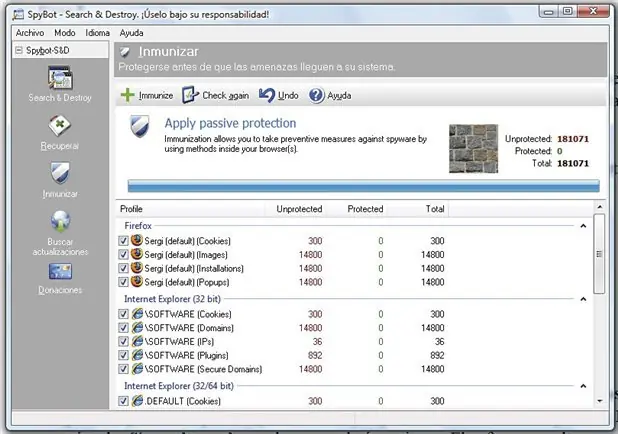Open the Buscar actualizaciones globe icon

pyautogui.click(x=60, y=221)
